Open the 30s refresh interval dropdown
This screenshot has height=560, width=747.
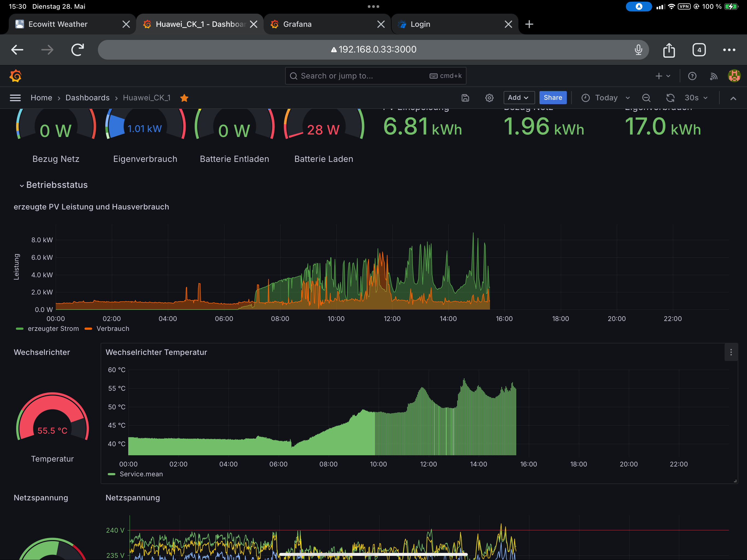pos(696,98)
